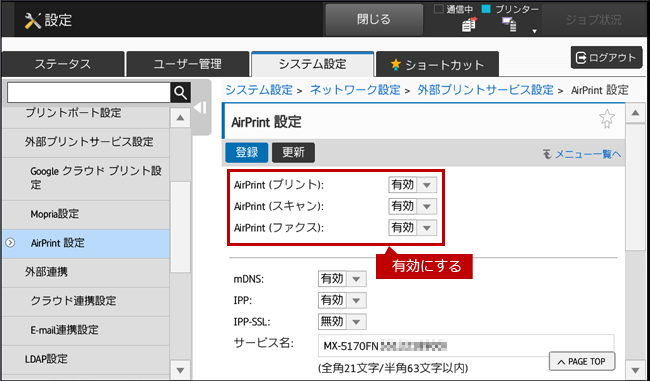Viewport: 650px width, 381px height.
Task: Click the ジョブ状況 button
Action: (594, 20)
